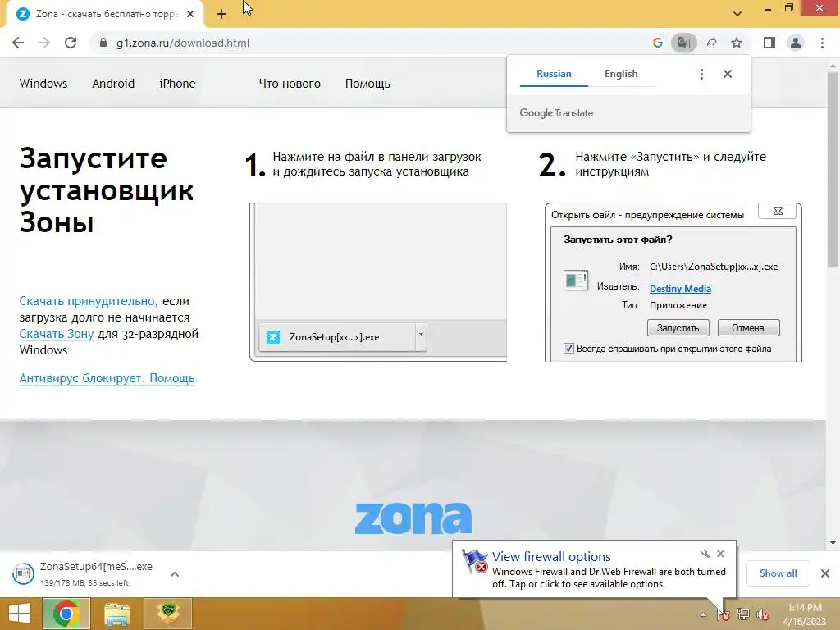Click the browser forward arrow
The height and width of the screenshot is (630, 840).
[44, 43]
